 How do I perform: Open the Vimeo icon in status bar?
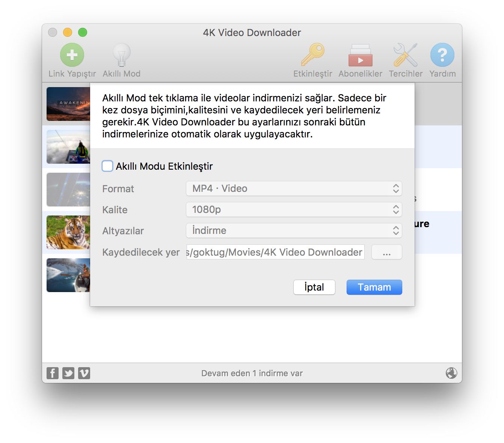(84, 373)
